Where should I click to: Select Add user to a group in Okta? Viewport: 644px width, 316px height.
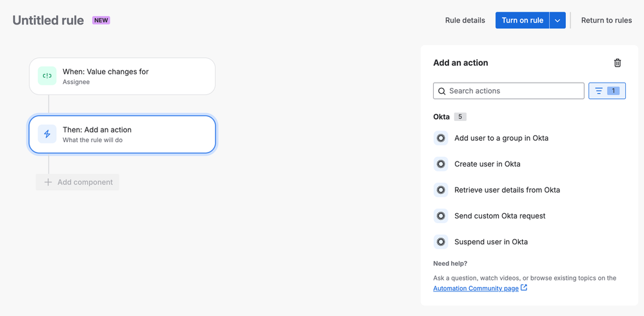[501, 138]
